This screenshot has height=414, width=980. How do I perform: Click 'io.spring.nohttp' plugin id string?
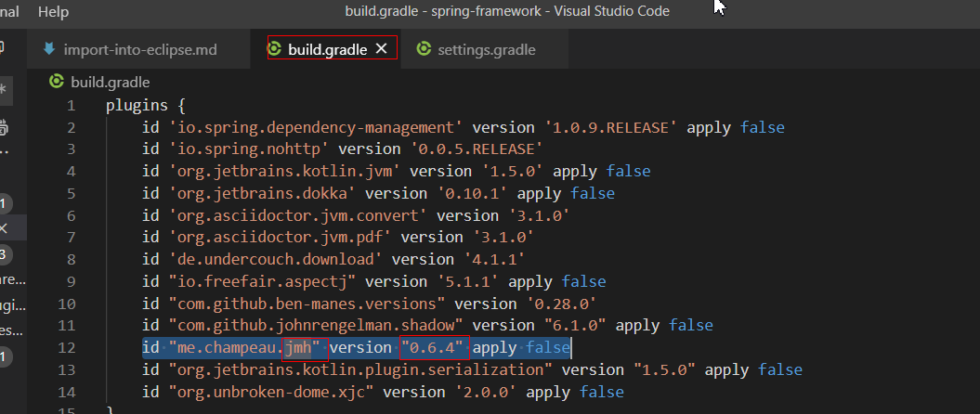249,149
